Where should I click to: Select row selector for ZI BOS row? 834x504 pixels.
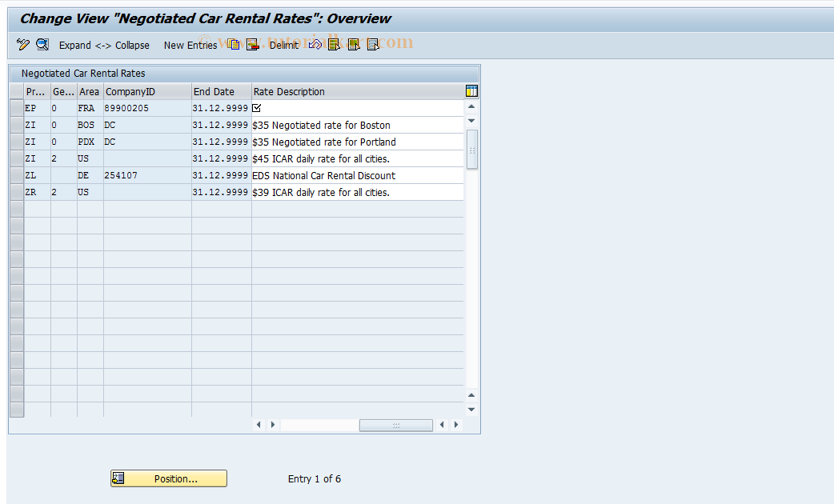pos(17,125)
